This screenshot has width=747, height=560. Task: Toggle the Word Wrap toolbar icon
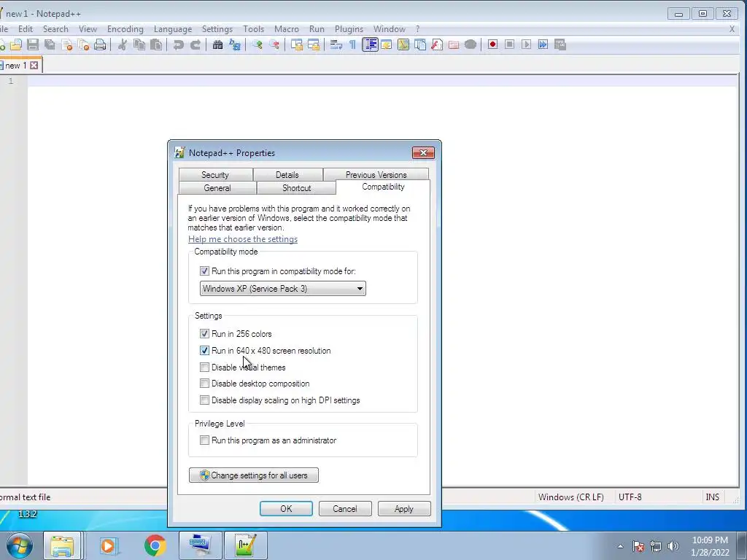click(336, 44)
